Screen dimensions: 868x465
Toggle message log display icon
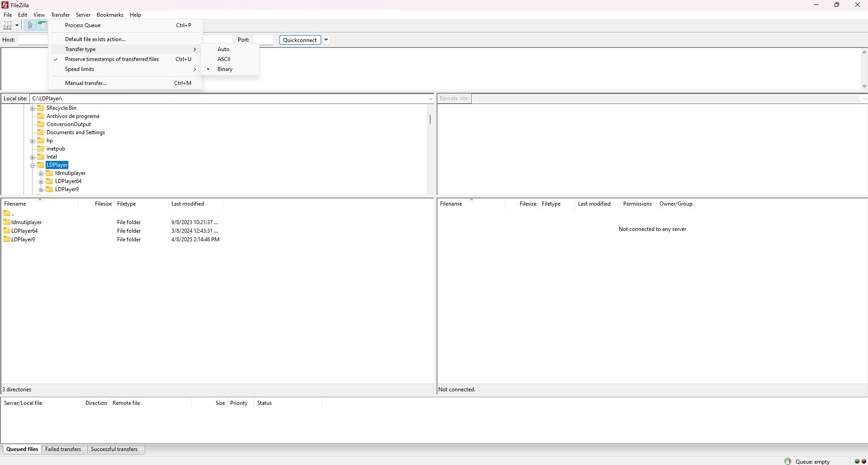(x=30, y=25)
